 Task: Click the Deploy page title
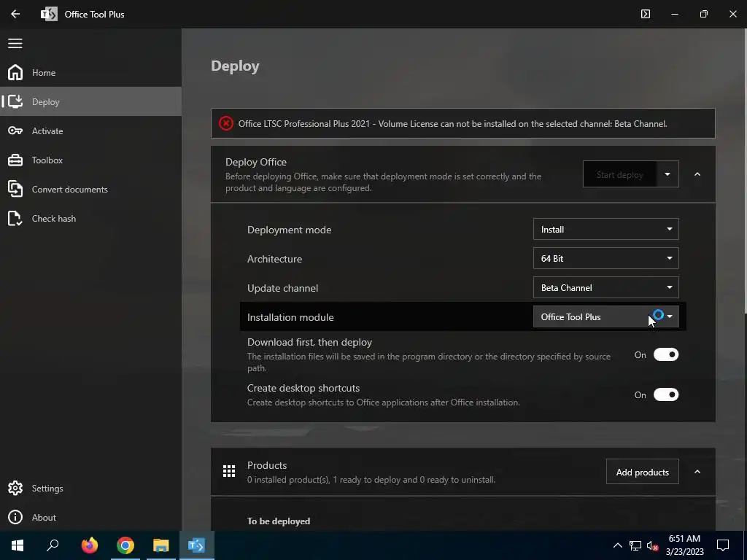click(x=235, y=66)
